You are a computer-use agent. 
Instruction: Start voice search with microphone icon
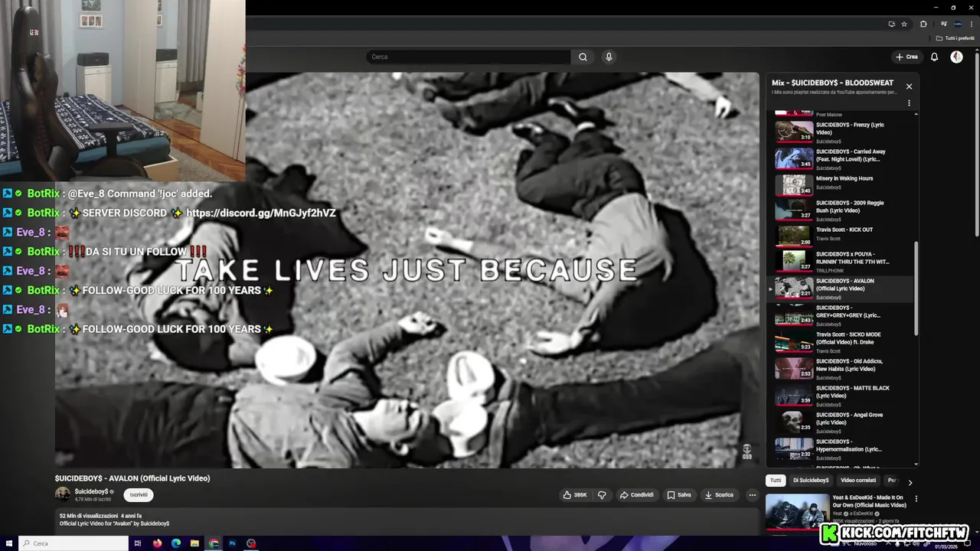click(x=609, y=57)
